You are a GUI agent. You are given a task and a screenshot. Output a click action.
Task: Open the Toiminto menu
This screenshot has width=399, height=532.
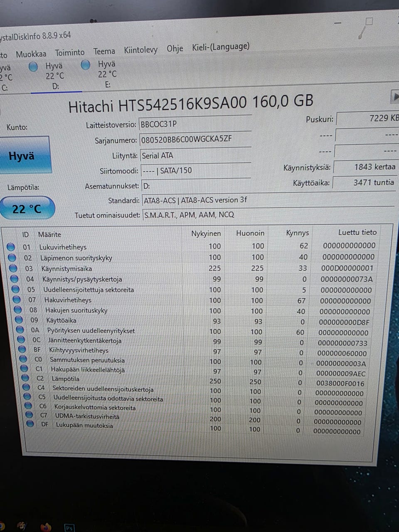pyautogui.click(x=70, y=53)
